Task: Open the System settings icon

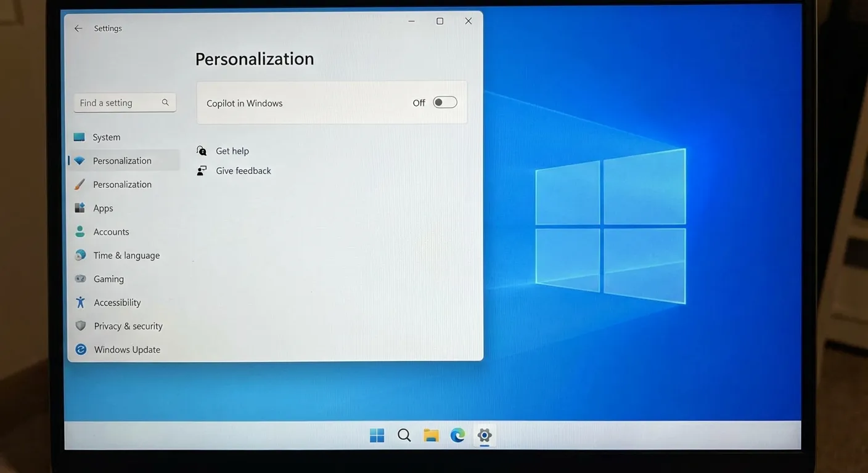Action: click(80, 137)
